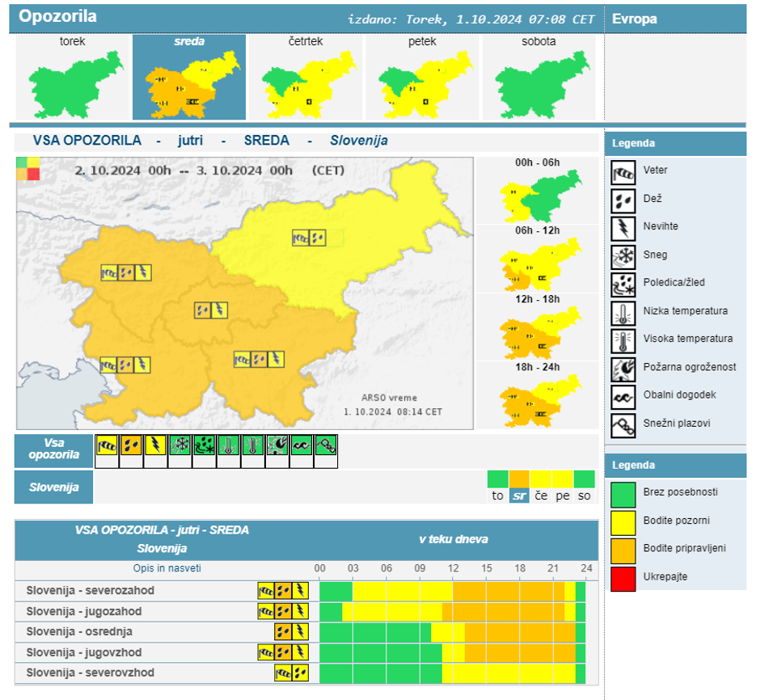Select the coastal event warning filter icon
This screenshot has width=760, height=700.
tap(302, 446)
